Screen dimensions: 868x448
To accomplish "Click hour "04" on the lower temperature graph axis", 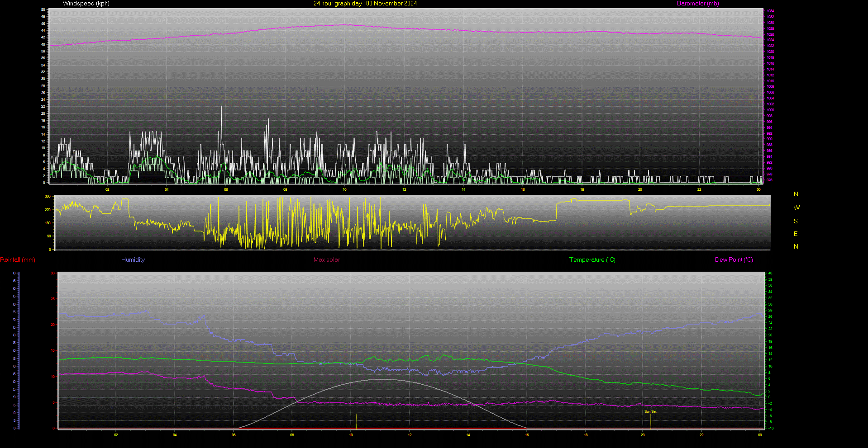I will point(175,435).
